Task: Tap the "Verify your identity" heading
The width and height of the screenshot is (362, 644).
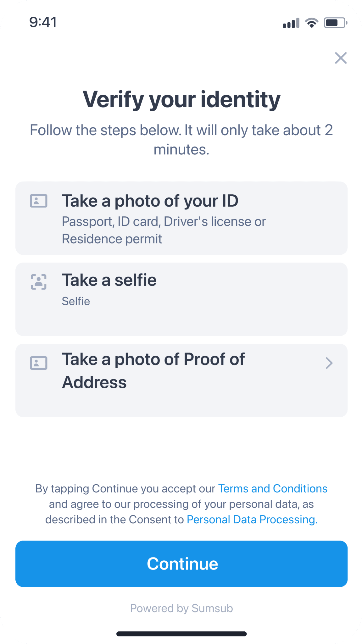Action: click(181, 99)
